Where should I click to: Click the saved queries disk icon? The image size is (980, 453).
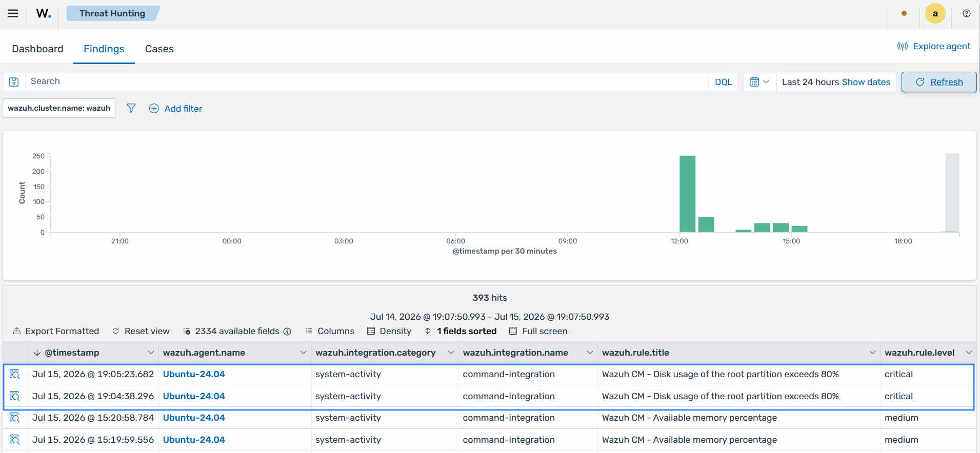[x=14, y=82]
